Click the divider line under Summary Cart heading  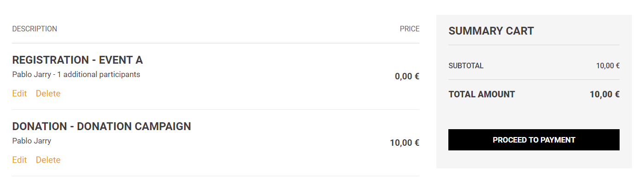534,45
